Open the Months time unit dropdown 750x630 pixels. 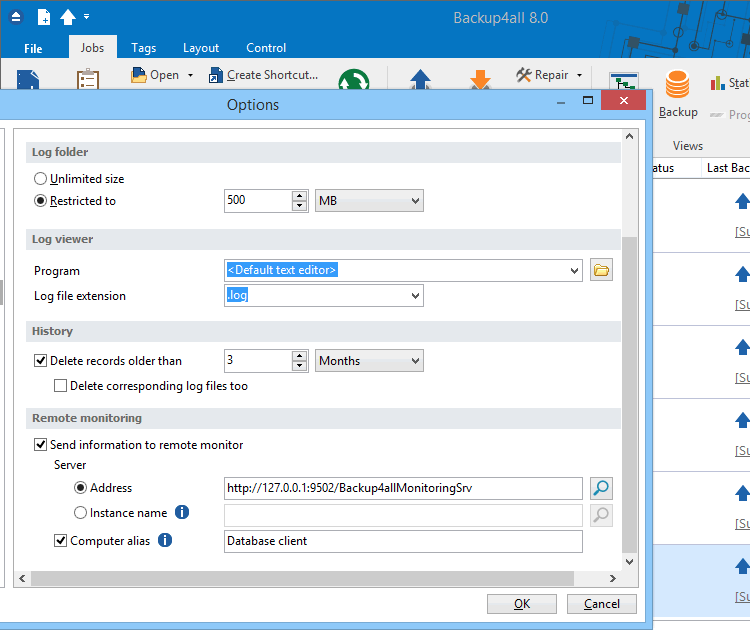(369, 361)
